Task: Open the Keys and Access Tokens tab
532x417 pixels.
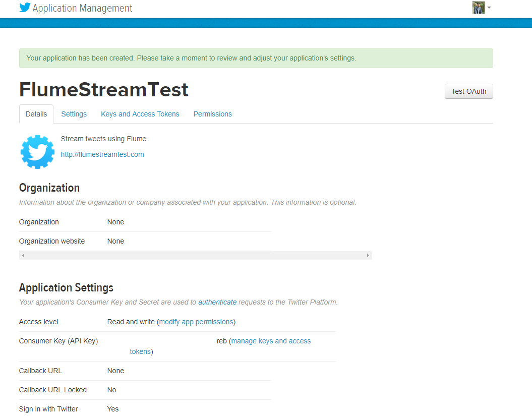Action: pos(140,114)
